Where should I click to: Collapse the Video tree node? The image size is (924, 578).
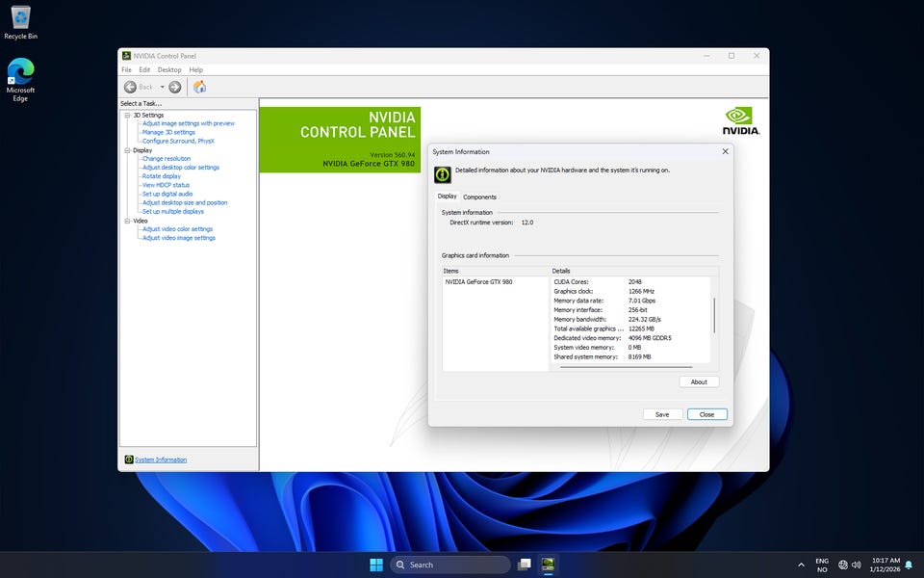coord(127,221)
